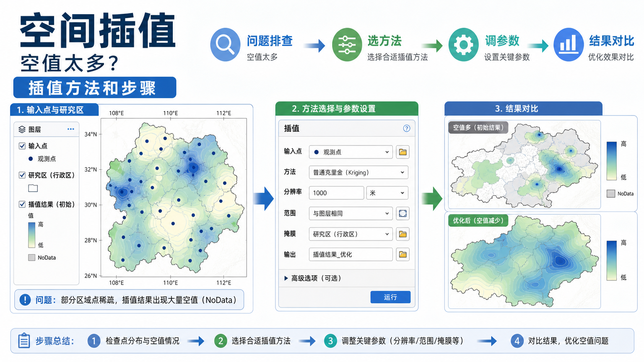Select the 2. 方法选择与参数设置 header

pyautogui.click(x=347, y=109)
